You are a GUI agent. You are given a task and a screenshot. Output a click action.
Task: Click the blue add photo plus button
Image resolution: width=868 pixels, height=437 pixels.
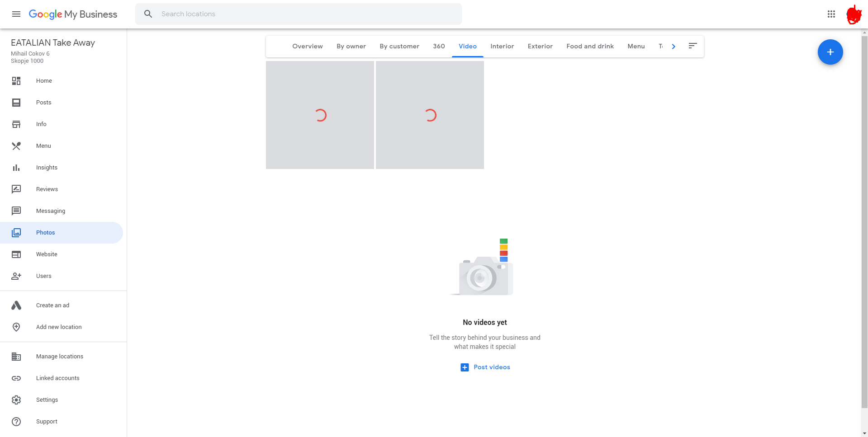(830, 52)
